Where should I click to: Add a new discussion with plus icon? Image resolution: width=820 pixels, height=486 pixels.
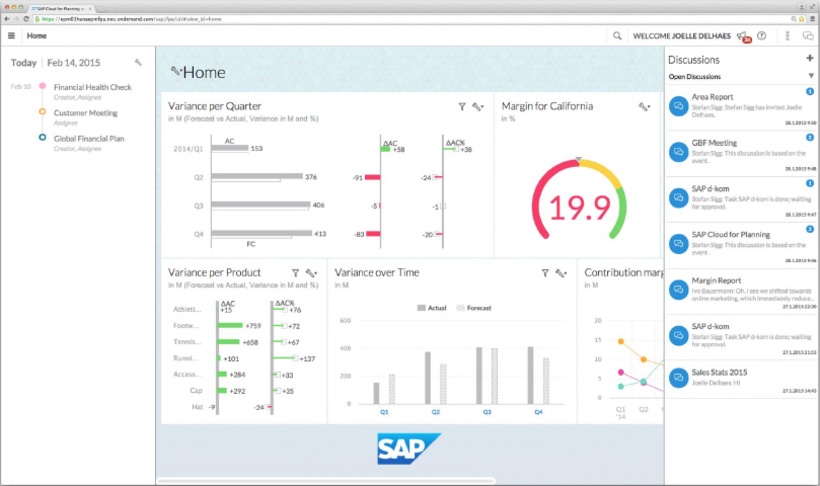810,58
